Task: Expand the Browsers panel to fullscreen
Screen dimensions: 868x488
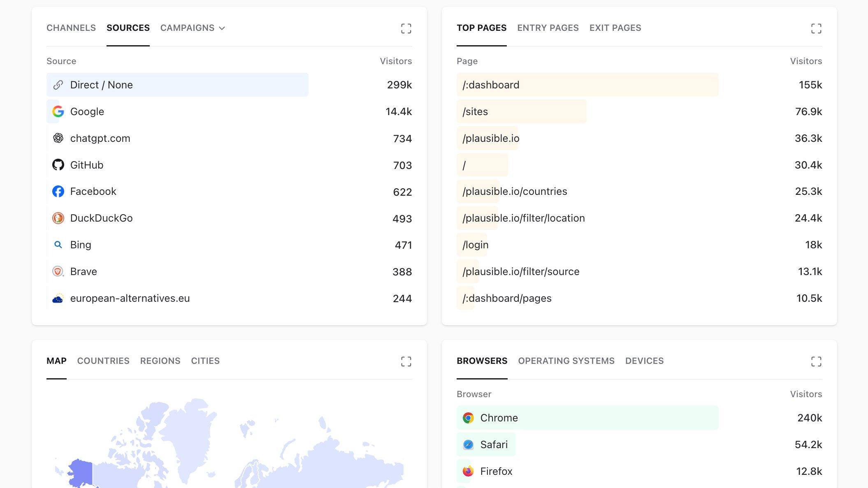Action: tap(816, 361)
